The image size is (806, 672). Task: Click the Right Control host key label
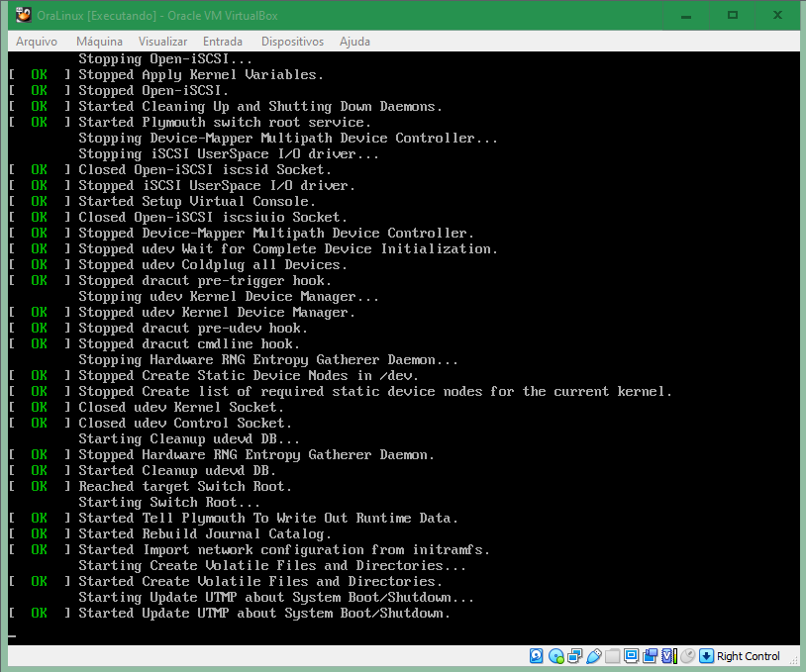pos(748,656)
